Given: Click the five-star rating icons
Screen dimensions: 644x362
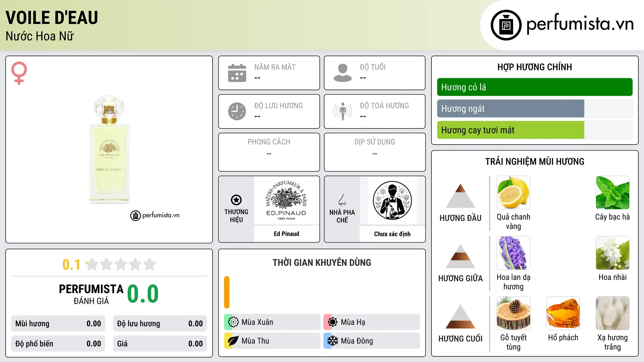Looking at the screenshot, I should tap(121, 264).
